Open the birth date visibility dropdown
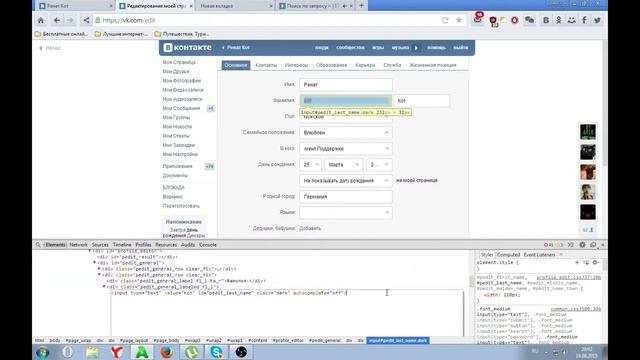This screenshot has height=360, width=640. click(x=346, y=180)
